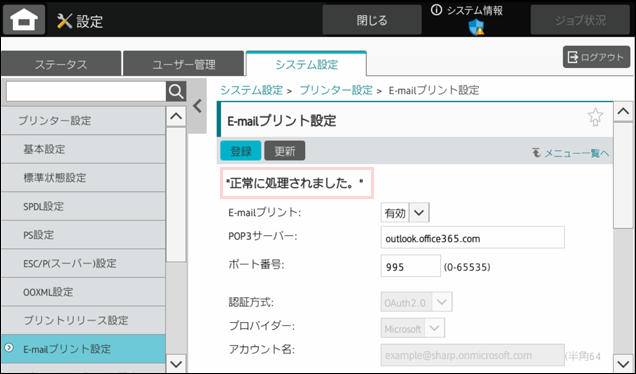Switch to the ユーザー管理 tab
Image resolution: width=636 pixels, height=374 pixels.
point(184,64)
